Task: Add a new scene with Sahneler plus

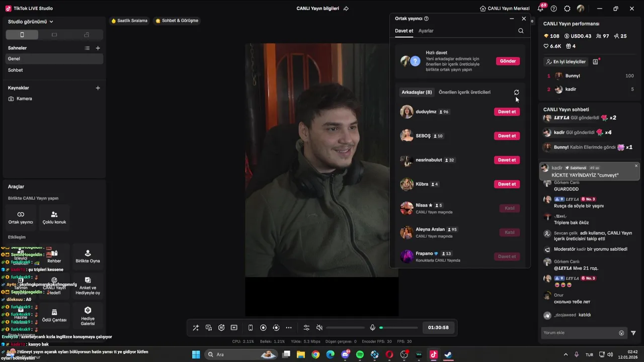Action: (98, 48)
